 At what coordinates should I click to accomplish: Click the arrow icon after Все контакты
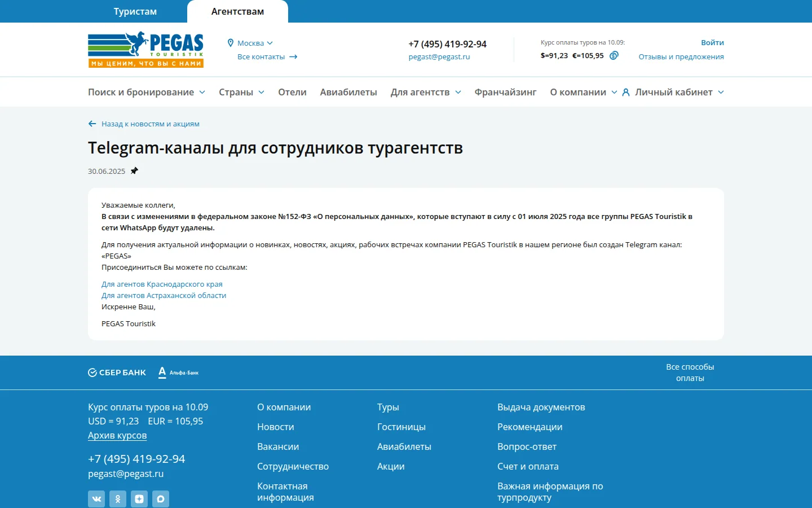pyautogui.click(x=293, y=57)
